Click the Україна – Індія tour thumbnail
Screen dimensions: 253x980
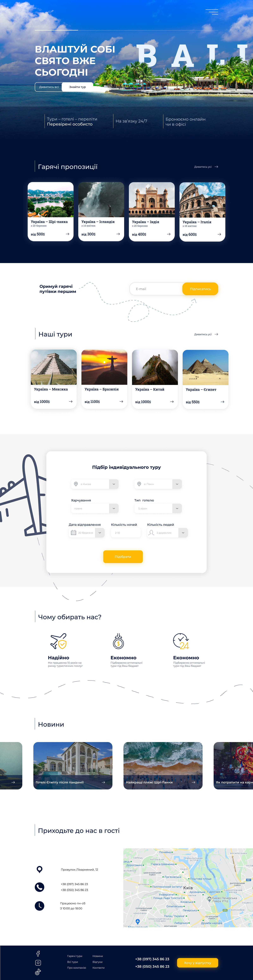click(x=152, y=200)
